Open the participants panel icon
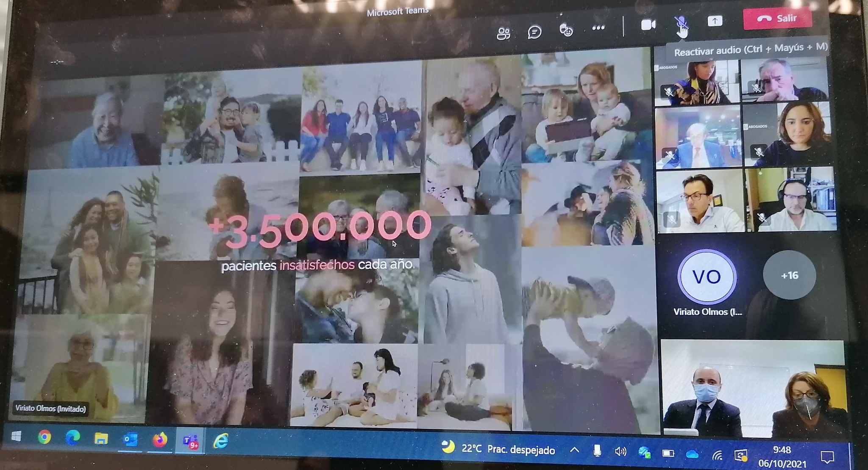This screenshot has width=868, height=470. (x=504, y=33)
